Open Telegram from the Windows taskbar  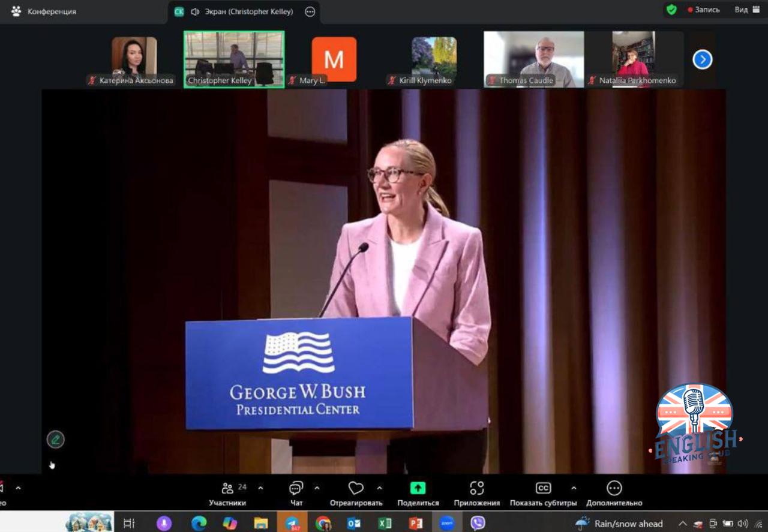pyautogui.click(x=292, y=523)
